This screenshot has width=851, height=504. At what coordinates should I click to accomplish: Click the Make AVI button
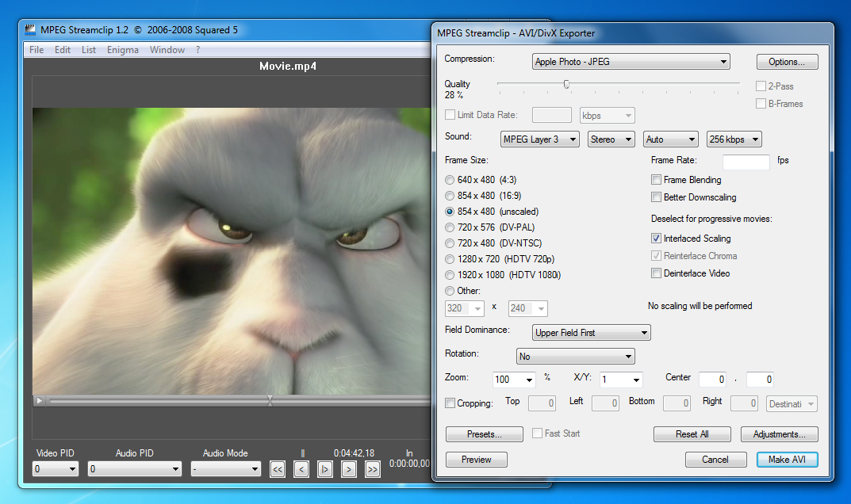coord(787,459)
